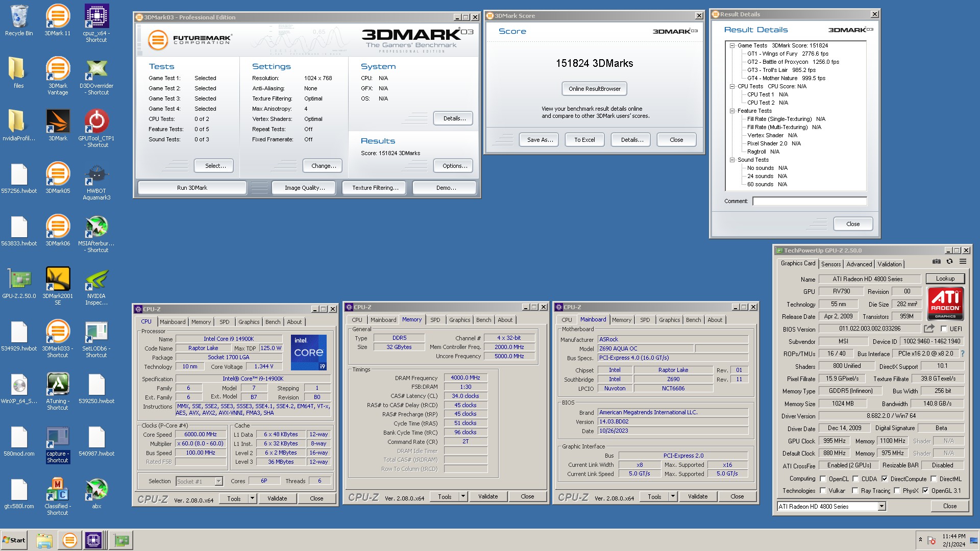Collapse the CPU Tests tree node

click(x=732, y=86)
